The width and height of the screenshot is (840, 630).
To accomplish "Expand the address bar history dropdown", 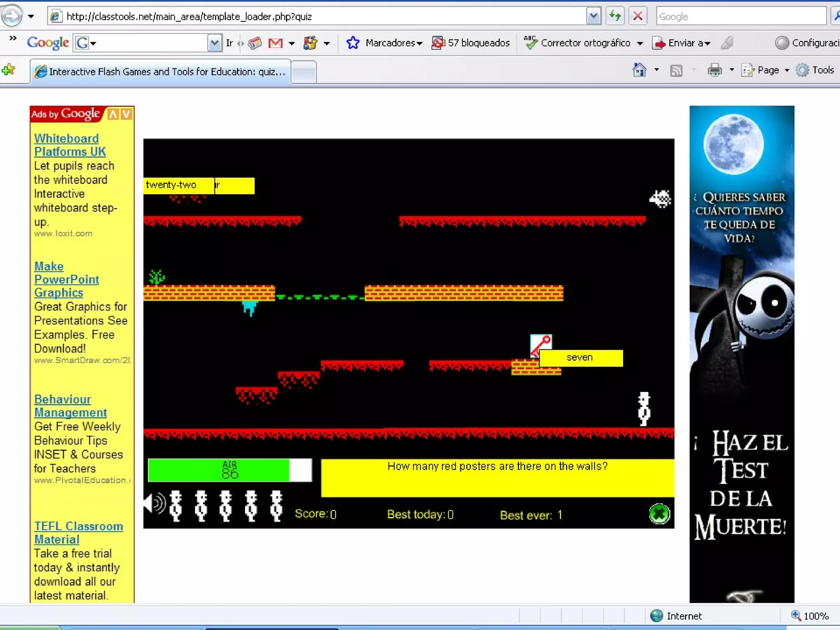I will point(593,16).
